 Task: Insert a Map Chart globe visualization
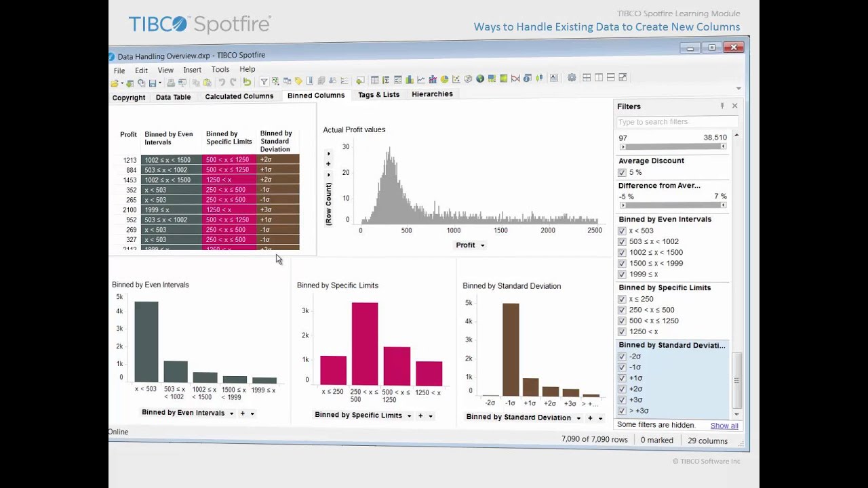coord(480,79)
